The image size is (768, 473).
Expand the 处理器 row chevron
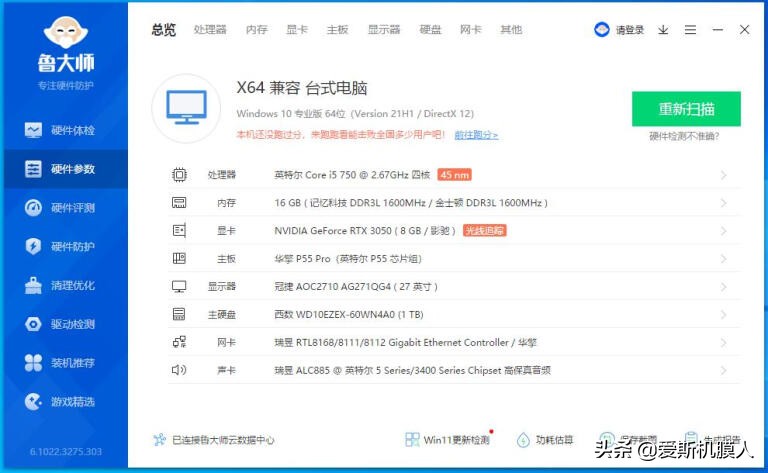(x=723, y=175)
